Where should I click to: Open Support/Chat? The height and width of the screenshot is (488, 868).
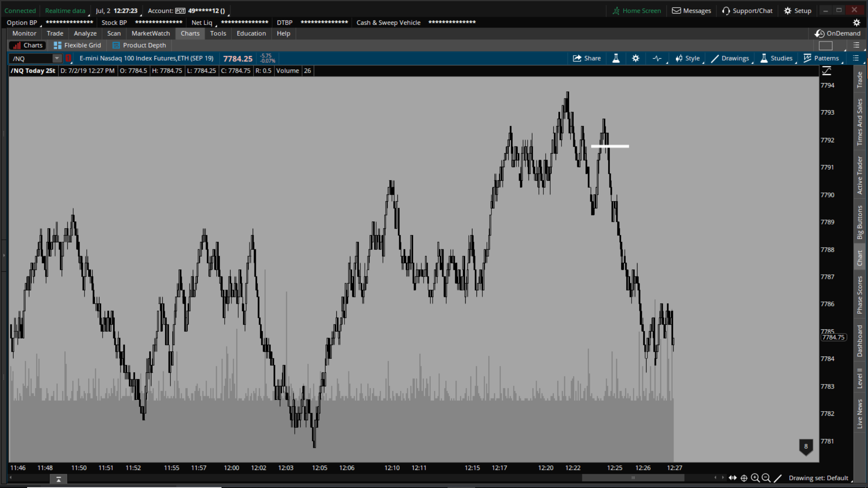point(747,11)
